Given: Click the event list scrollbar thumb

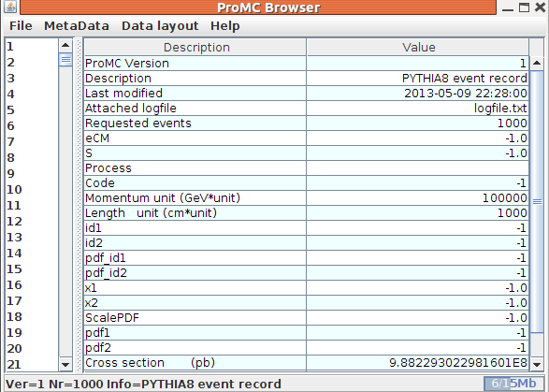Looking at the screenshot, I should (x=65, y=60).
